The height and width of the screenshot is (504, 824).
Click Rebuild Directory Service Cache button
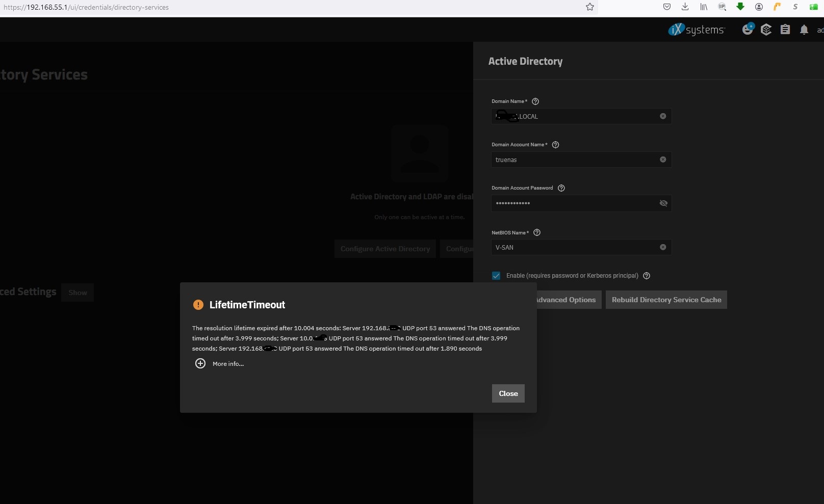(x=666, y=300)
